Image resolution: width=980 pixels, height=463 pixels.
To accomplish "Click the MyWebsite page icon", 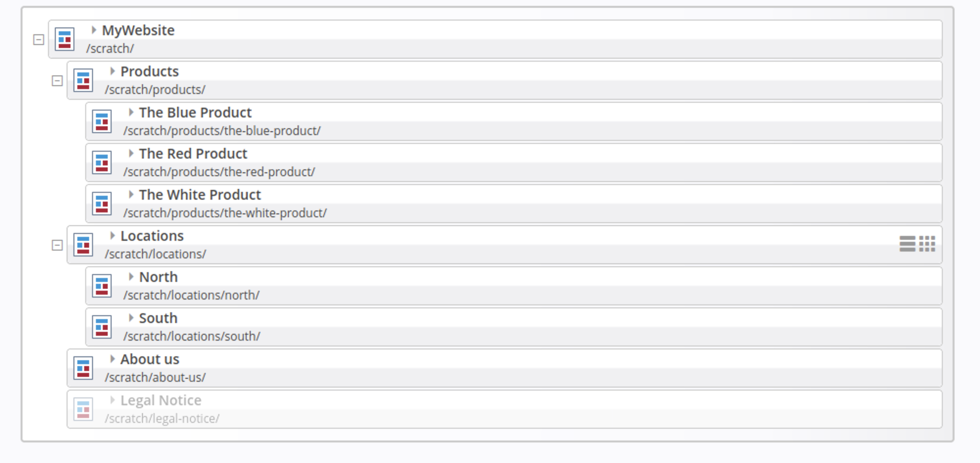I will (65, 39).
